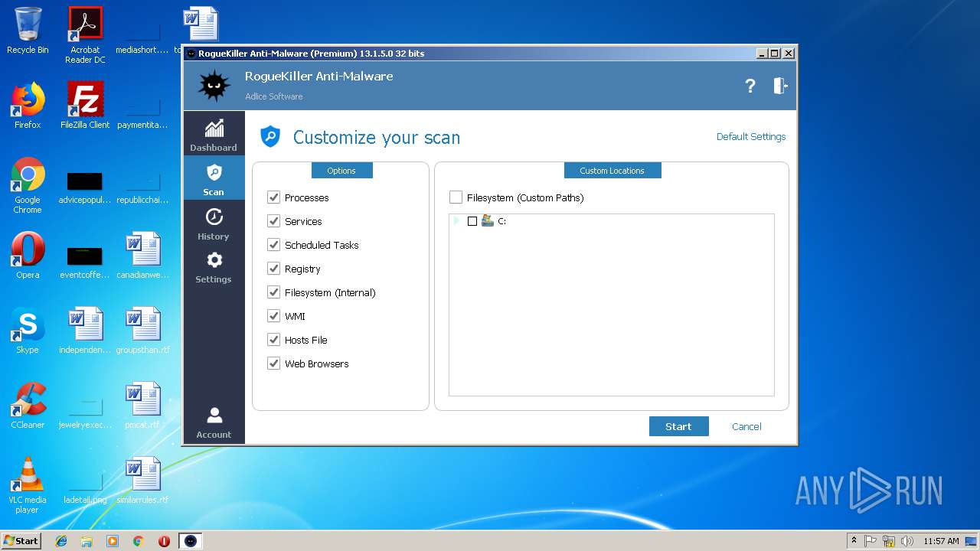Open CCleaner desktop shortcut
Screen dimensions: 980x551
28,406
